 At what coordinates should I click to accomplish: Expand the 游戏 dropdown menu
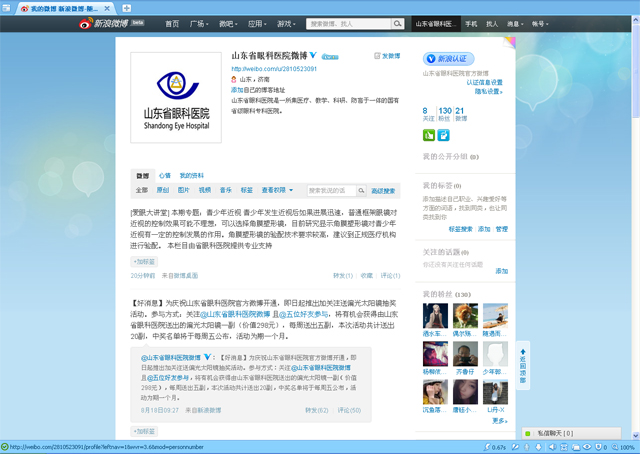coord(286,23)
